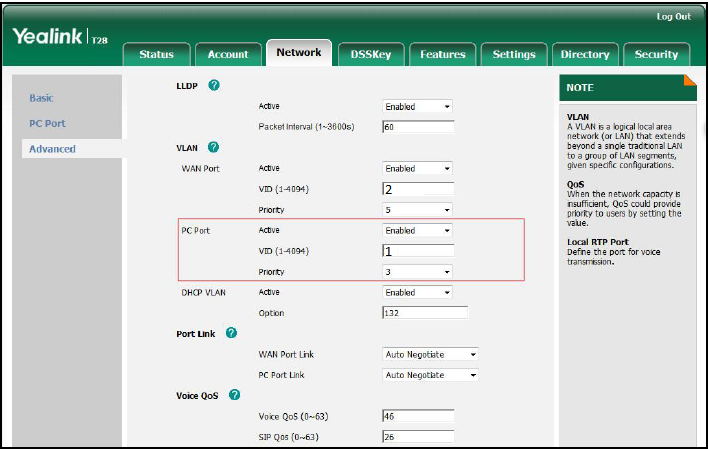
Task: Select the Network tab
Action: (299, 52)
